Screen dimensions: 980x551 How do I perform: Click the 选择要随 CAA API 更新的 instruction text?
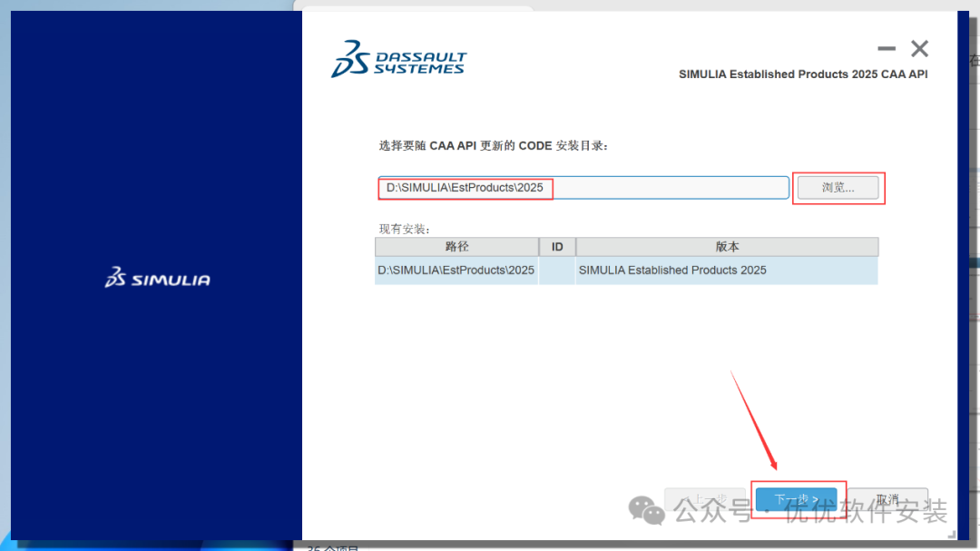coord(493,145)
